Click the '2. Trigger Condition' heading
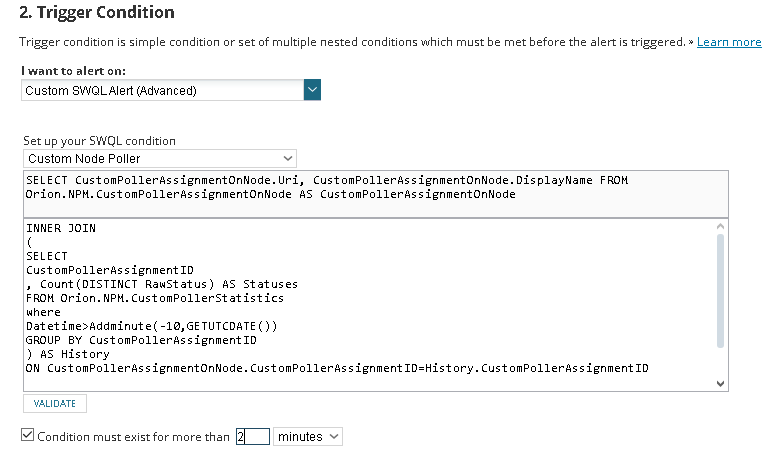The height and width of the screenshot is (456, 773). (97, 13)
